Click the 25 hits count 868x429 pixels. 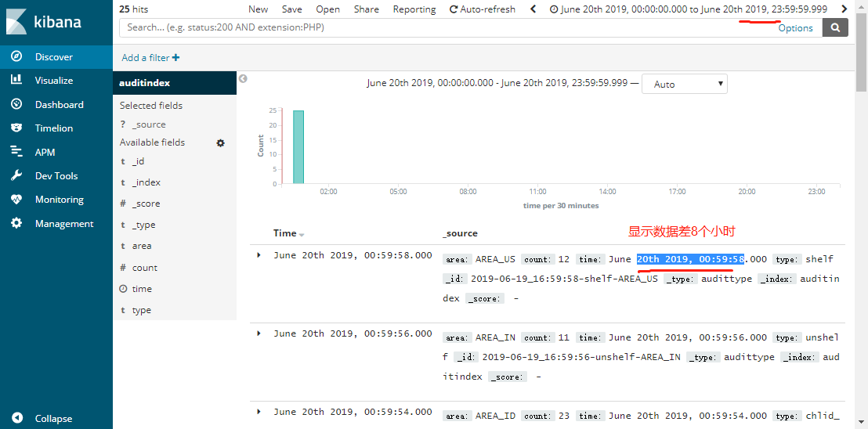pos(133,9)
